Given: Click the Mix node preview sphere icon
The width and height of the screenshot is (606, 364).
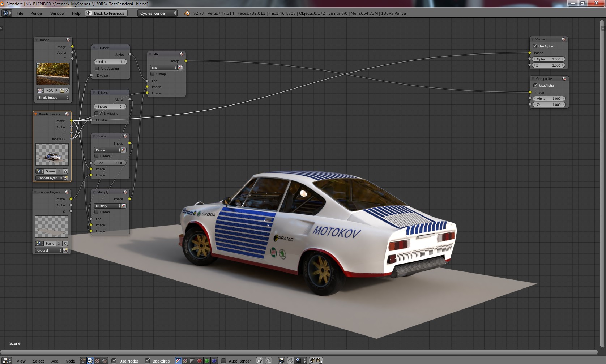Looking at the screenshot, I should pos(182,54).
